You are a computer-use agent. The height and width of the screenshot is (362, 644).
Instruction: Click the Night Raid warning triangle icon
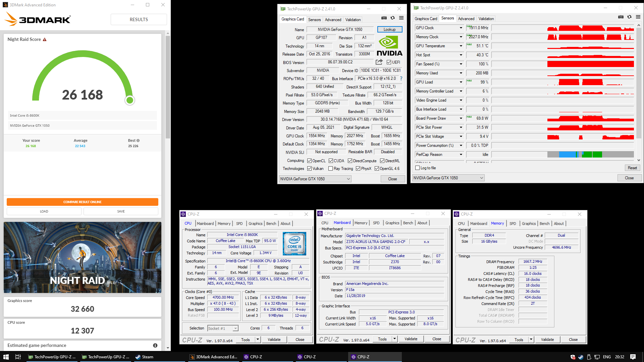click(x=45, y=40)
